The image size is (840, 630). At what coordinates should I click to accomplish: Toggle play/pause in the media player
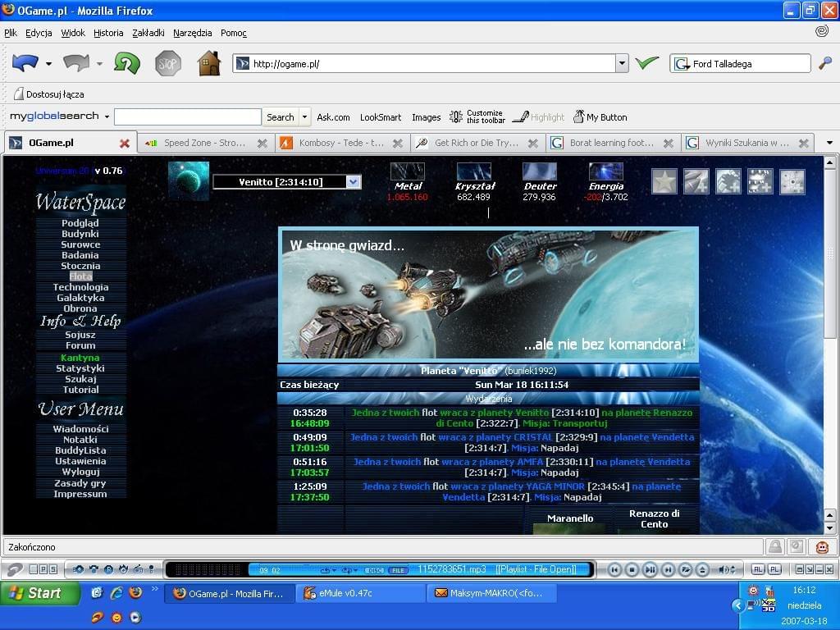pyautogui.click(x=650, y=569)
